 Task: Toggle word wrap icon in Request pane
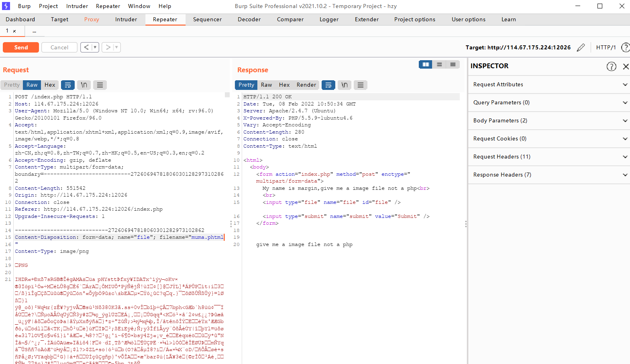click(68, 85)
